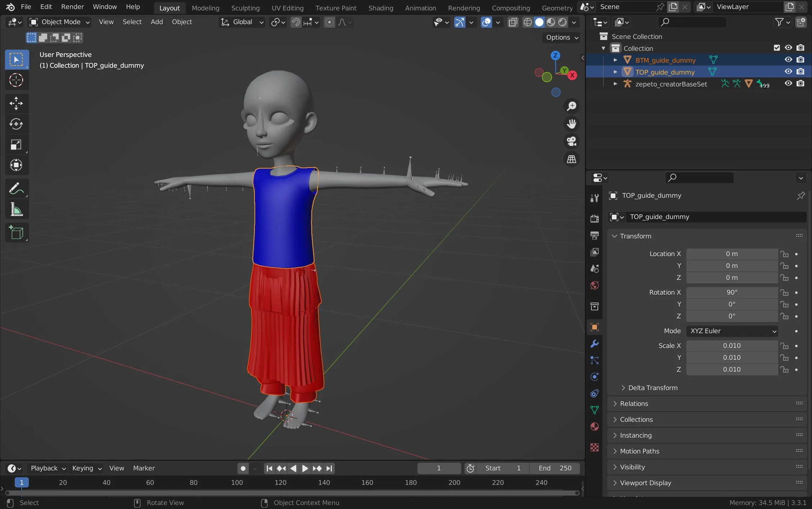Disable TOP_guide_dummy in renders
This screenshot has width=812, height=509.
pos(800,72)
